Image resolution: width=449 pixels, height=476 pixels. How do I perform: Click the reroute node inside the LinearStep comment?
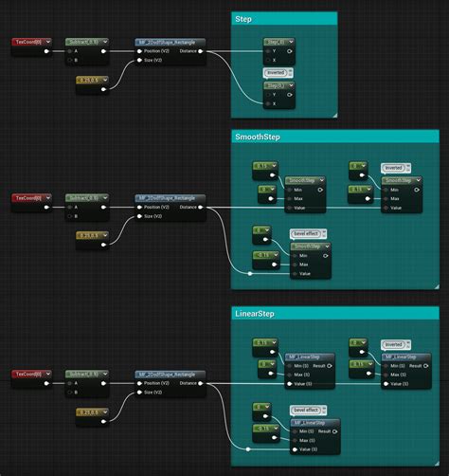click(248, 449)
